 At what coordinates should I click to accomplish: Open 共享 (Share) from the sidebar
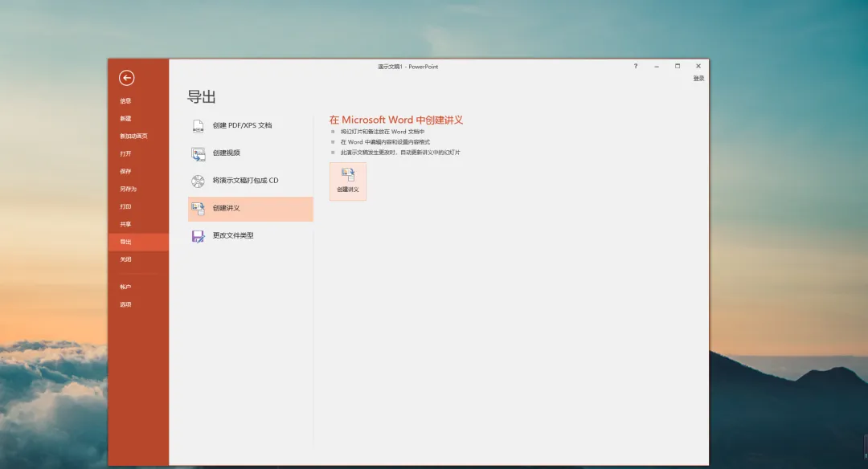pyautogui.click(x=138, y=225)
